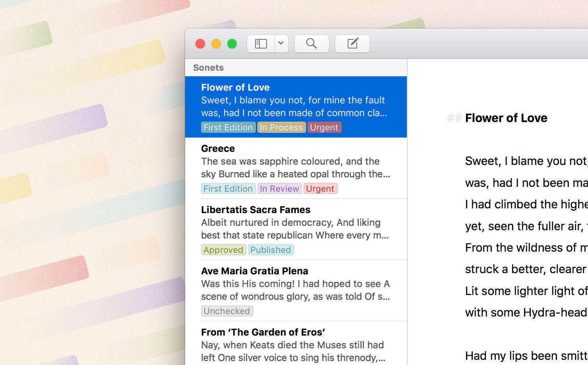Click the 'In Process' tag badge

tap(281, 127)
